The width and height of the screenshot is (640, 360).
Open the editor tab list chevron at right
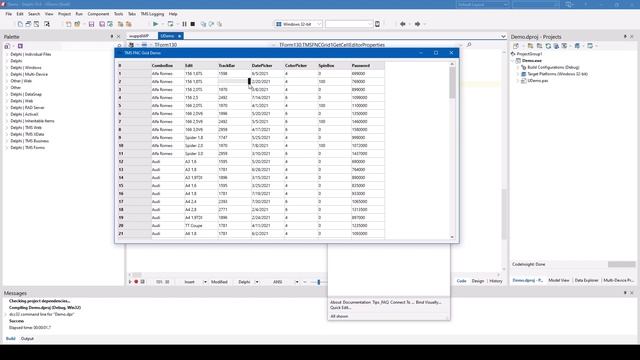[x=503, y=36]
